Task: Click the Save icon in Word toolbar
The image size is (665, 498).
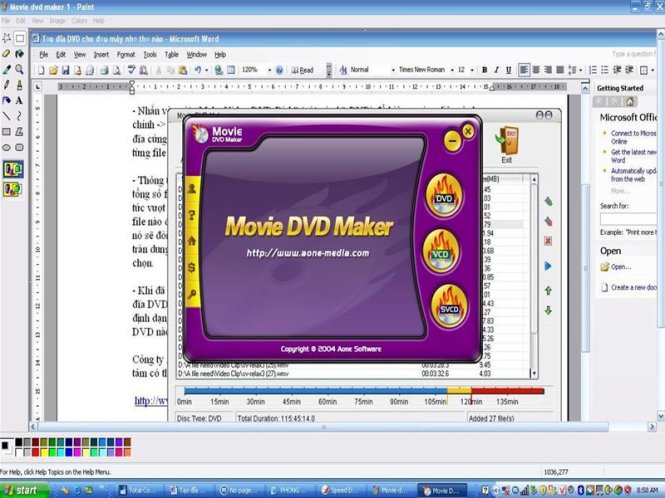Action: coord(65,70)
